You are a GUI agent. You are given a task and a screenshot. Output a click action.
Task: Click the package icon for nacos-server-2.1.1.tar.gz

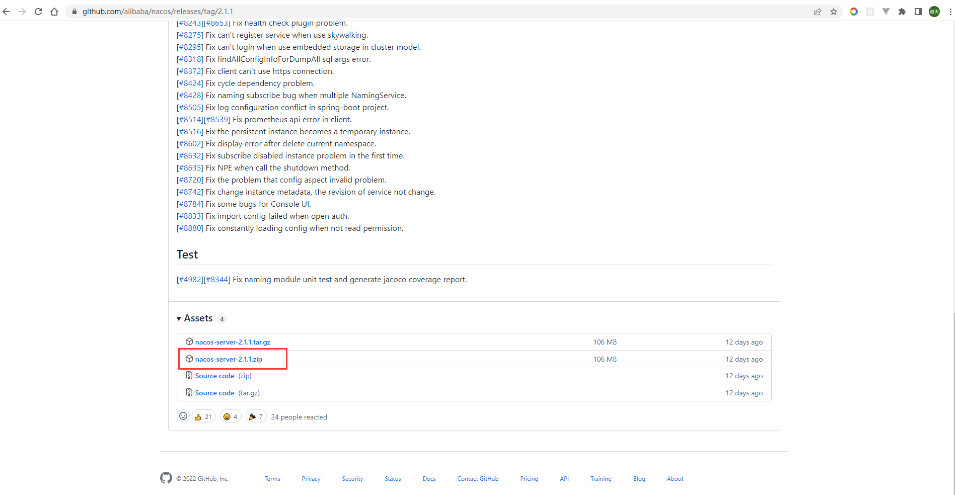click(x=189, y=342)
